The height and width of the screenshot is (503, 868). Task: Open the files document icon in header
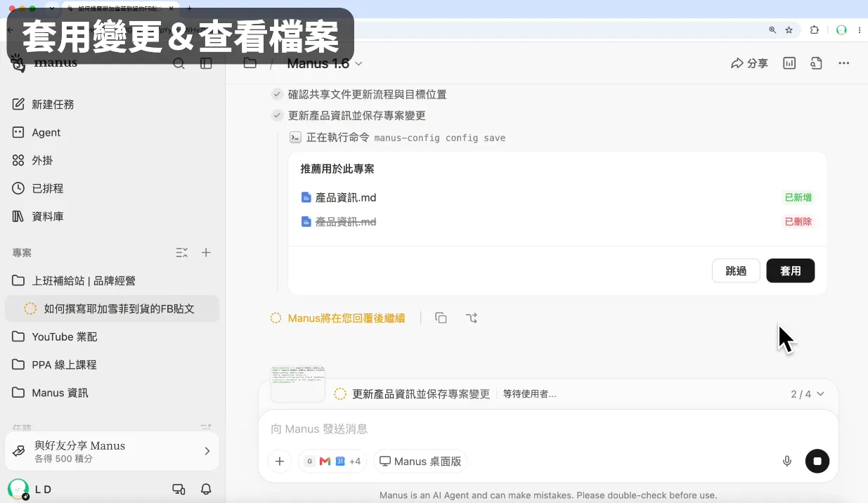point(816,63)
